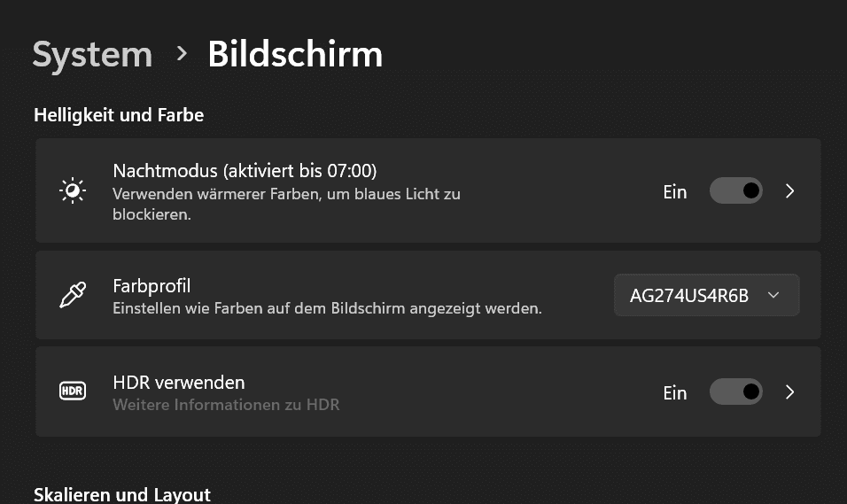The width and height of the screenshot is (847, 504).
Task: Open HDR settings via right chevron
Action: click(789, 392)
